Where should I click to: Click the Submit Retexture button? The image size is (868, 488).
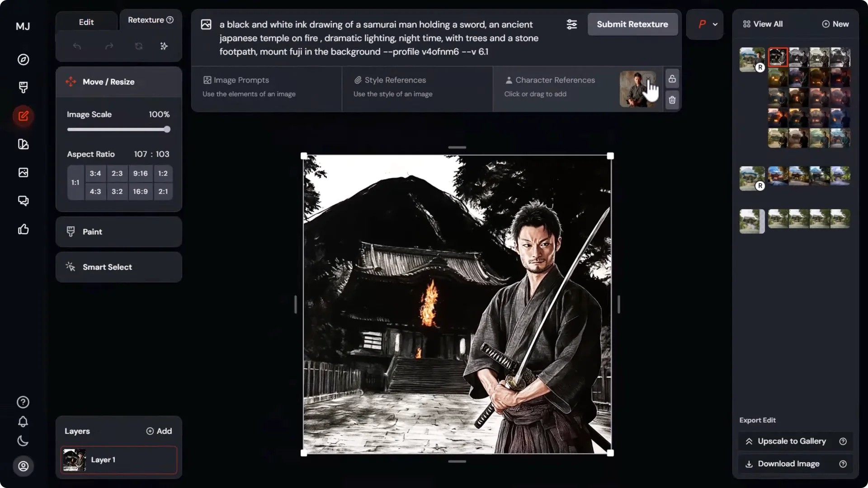(632, 24)
